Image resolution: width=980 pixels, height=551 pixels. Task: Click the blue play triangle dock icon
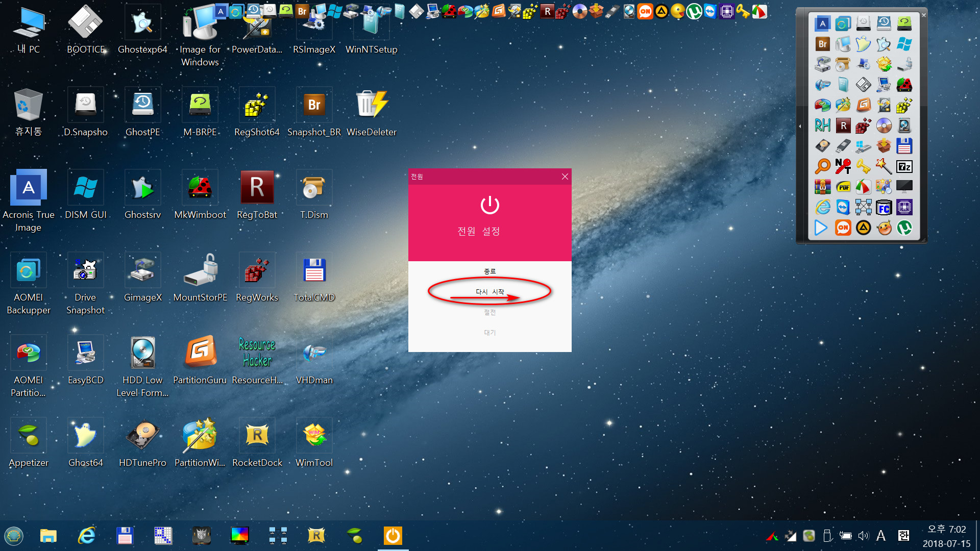[x=821, y=228]
